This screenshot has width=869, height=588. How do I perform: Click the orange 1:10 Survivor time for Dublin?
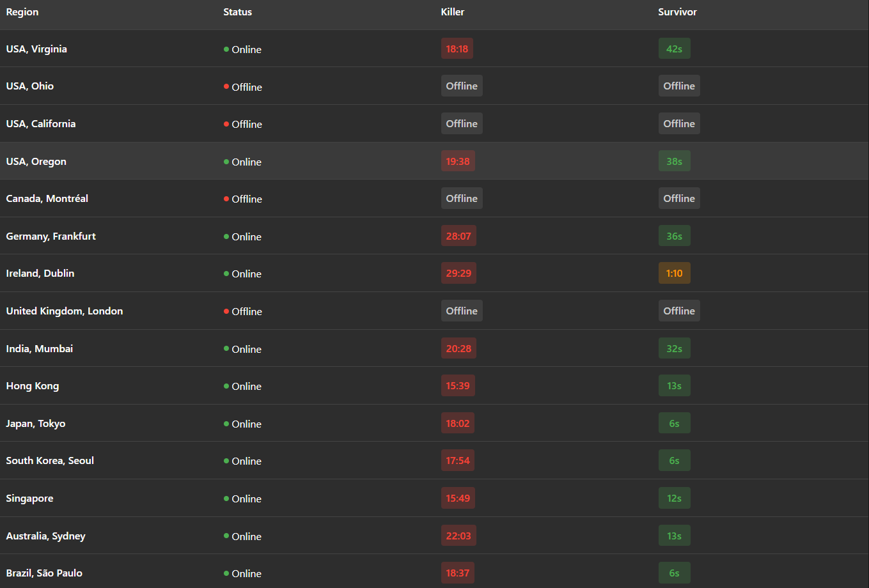pyautogui.click(x=675, y=273)
